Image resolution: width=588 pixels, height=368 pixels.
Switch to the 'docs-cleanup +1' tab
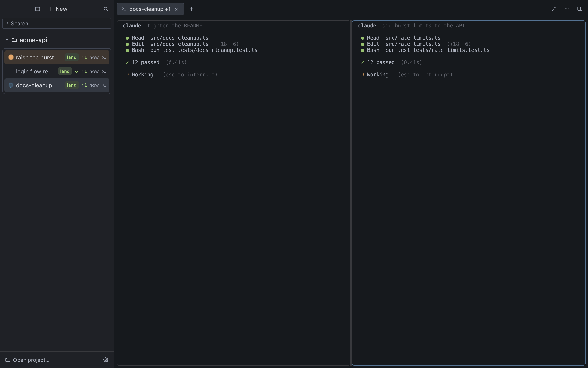coord(150,9)
